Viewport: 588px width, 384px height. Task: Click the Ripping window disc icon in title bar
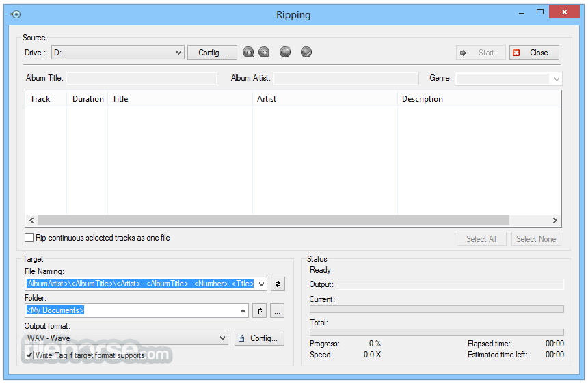16,14
